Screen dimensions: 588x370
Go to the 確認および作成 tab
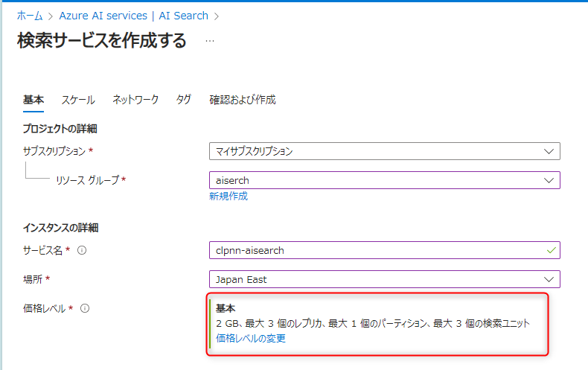pos(243,100)
